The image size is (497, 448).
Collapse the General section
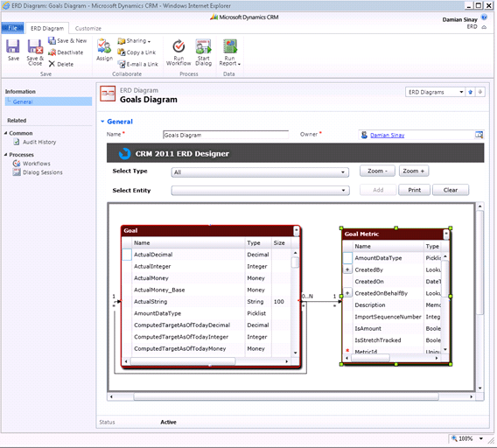(102, 122)
